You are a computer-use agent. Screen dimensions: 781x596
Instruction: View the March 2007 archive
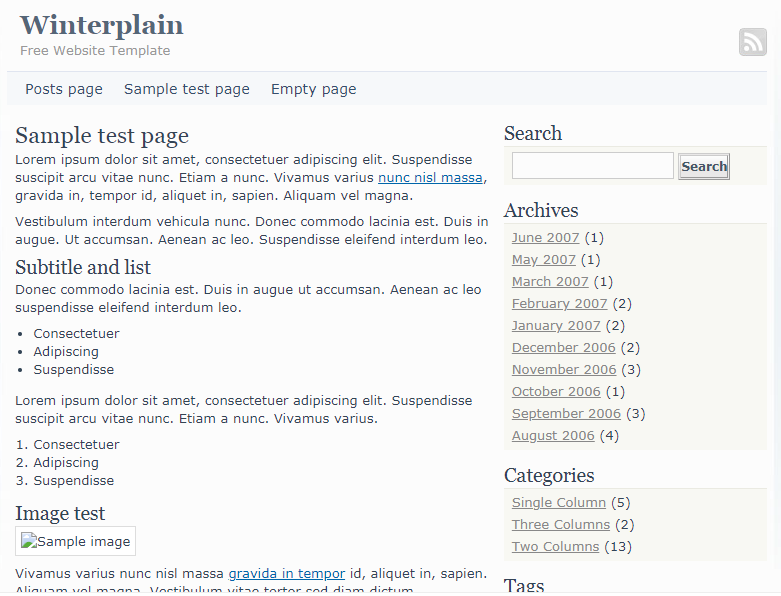click(x=550, y=282)
